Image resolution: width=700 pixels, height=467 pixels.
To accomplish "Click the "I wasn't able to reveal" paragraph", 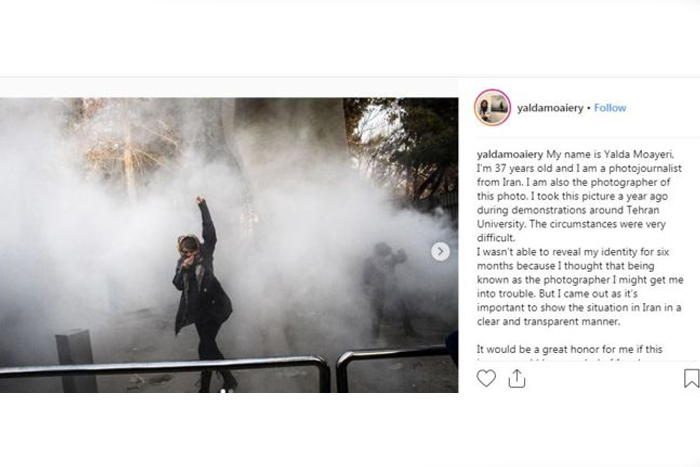I will 580,286.
